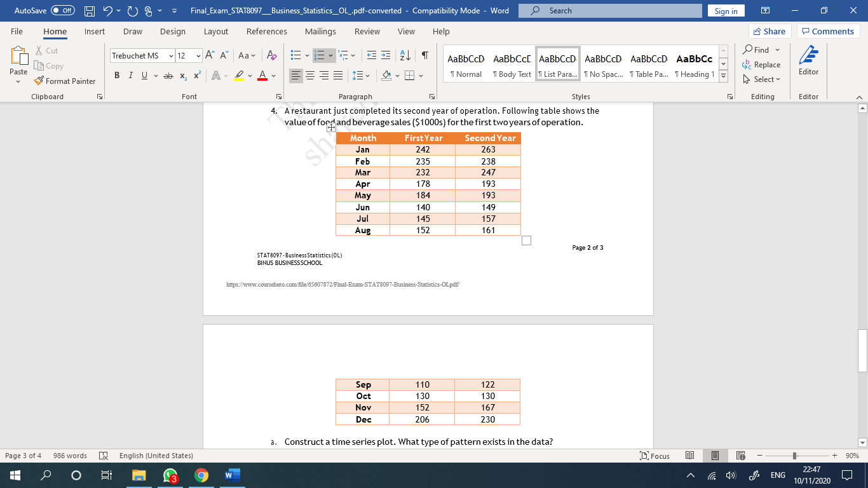Switch to the Insert tab
Viewport: 868px width, 488px height.
(x=95, y=31)
